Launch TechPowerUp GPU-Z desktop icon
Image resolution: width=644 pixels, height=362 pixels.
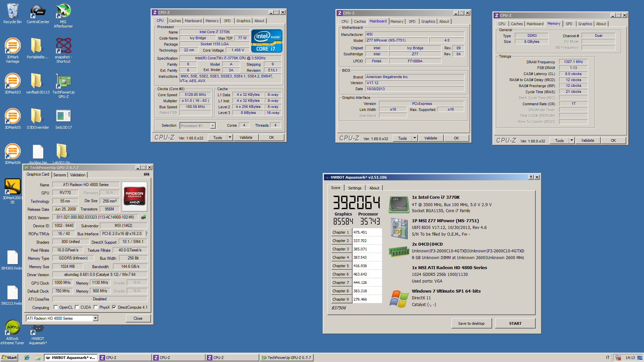63,86
